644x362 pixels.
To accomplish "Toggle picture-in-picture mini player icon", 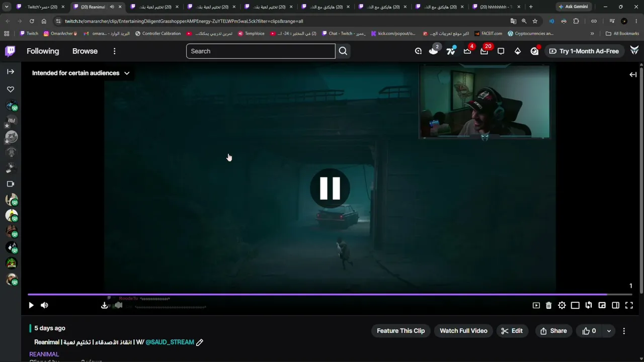I will click(602, 305).
